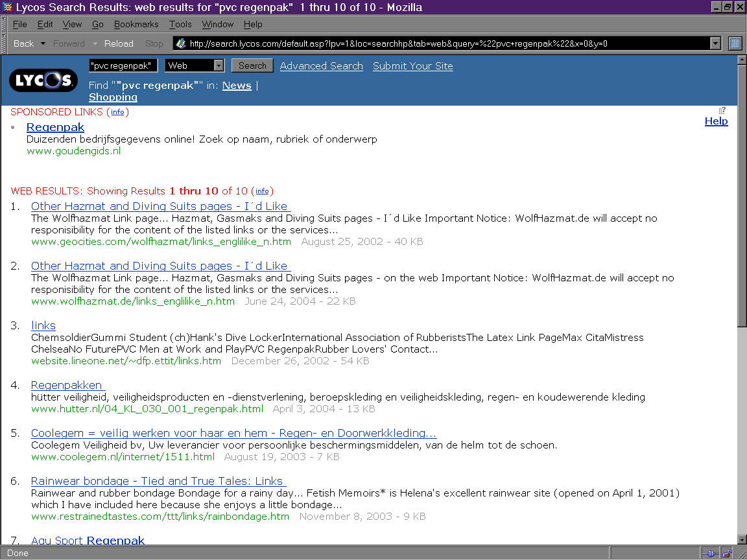
Task: Open the Go menu
Action: point(98,24)
